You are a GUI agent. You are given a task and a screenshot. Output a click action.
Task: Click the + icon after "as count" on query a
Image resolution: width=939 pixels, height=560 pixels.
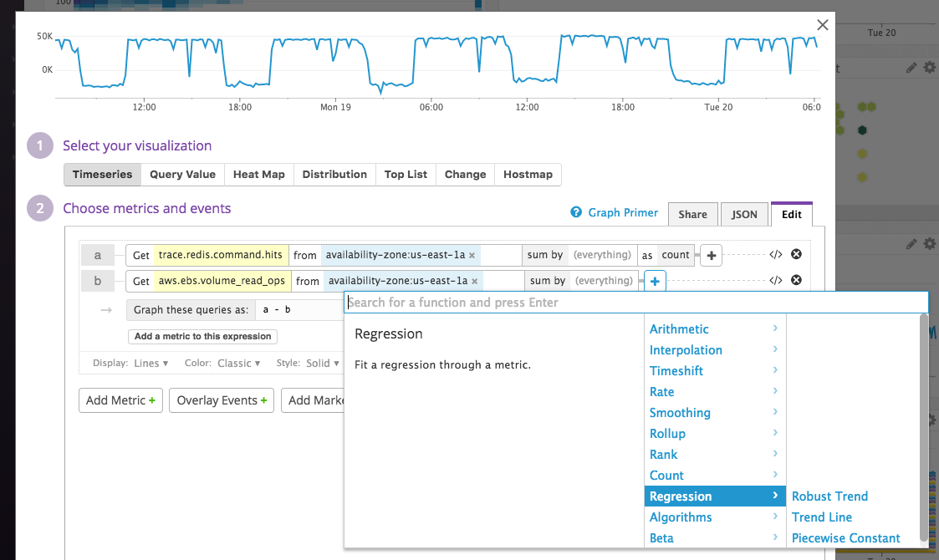pyautogui.click(x=710, y=254)
